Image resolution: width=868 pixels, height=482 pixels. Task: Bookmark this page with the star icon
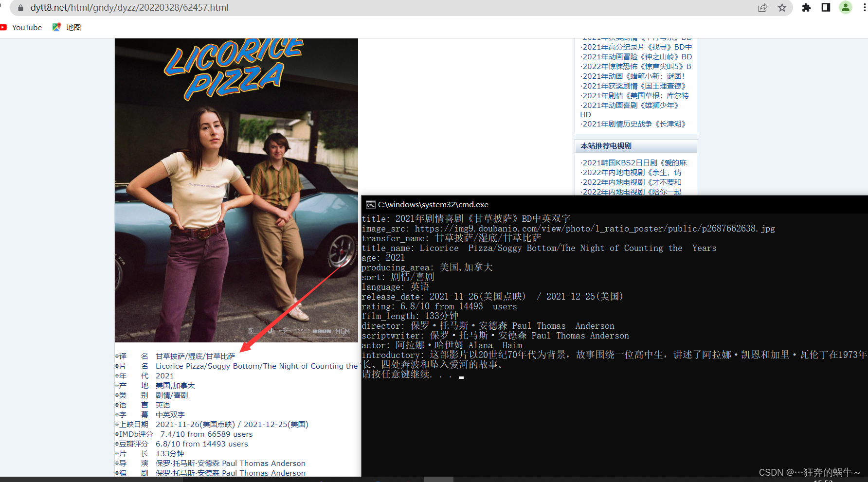click(x=782, y=8)
